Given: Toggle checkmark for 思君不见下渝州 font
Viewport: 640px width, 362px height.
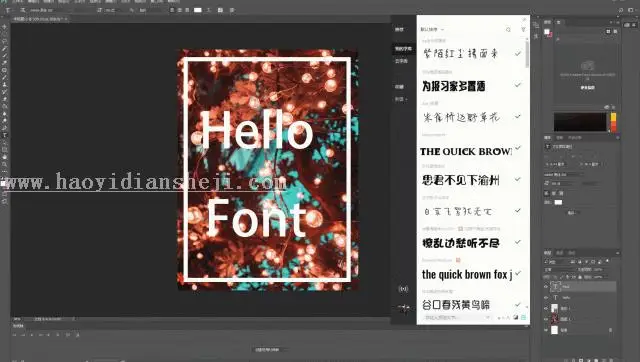Looking at the screenshot, I should click(x=518, y=179).
